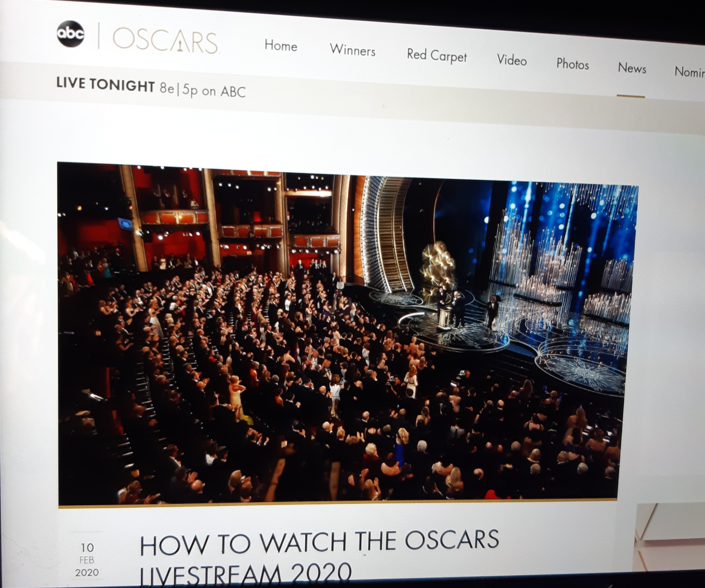The width and height of the screenshot is (705, 588).
Task: Click the gold underline beneath News
Action: [x=630, y=96]
